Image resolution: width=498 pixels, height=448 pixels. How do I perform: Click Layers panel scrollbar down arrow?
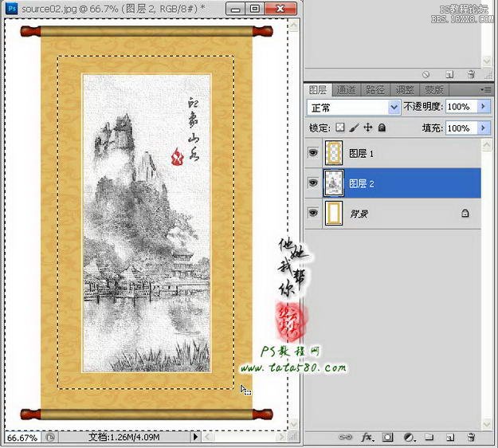pyautogui.click(x=487, y=423)
